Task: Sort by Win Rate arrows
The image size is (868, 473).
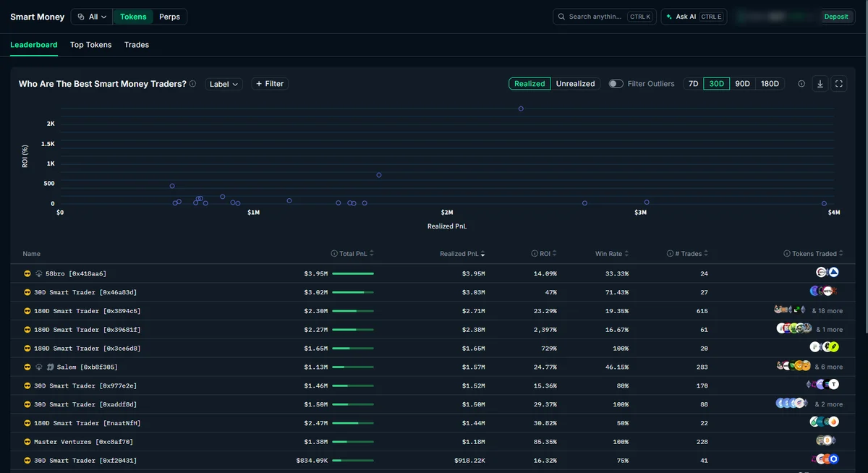Action: point(626,254)
